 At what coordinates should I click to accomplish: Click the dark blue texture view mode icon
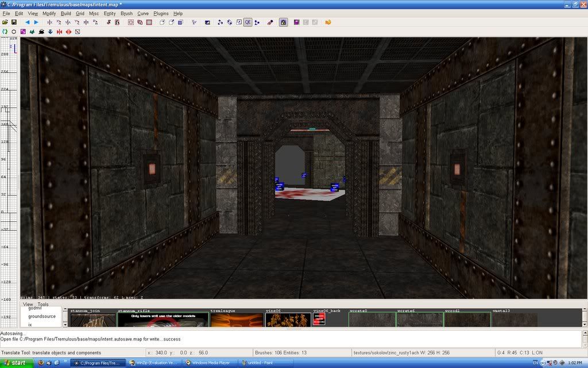point(207,22)
